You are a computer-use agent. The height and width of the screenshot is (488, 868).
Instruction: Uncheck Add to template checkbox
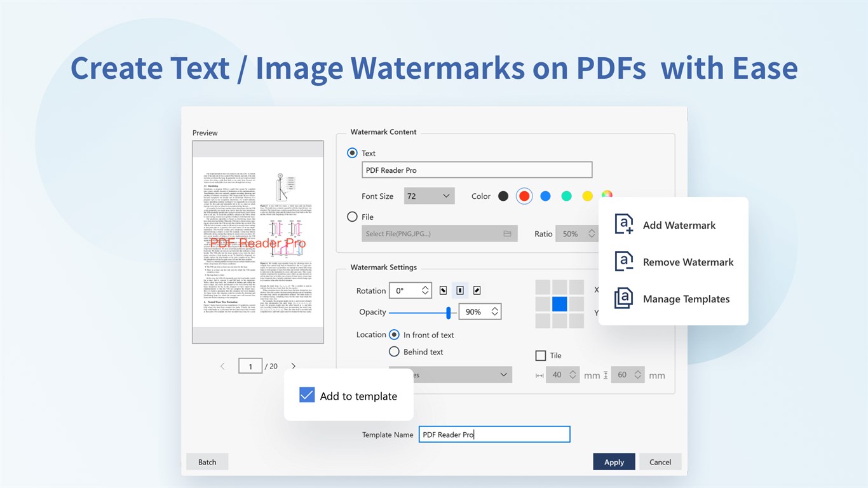[307, 395]
